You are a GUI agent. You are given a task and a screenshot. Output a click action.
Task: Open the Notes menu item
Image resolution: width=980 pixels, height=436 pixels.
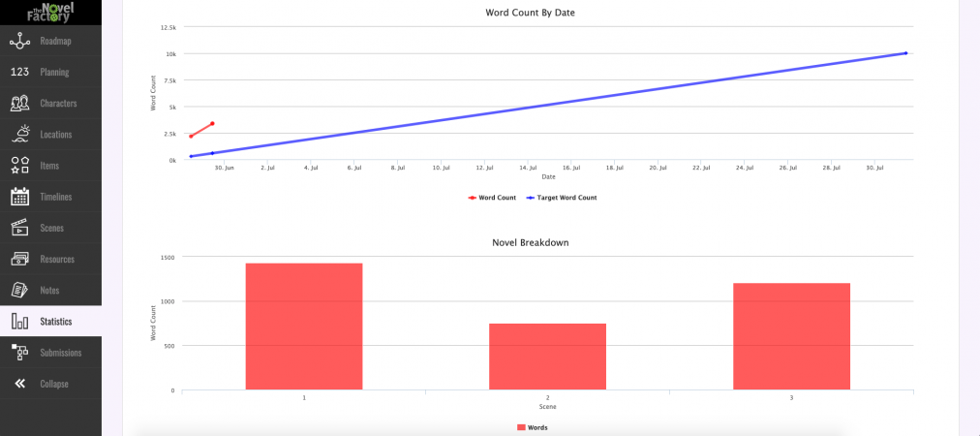50,291
